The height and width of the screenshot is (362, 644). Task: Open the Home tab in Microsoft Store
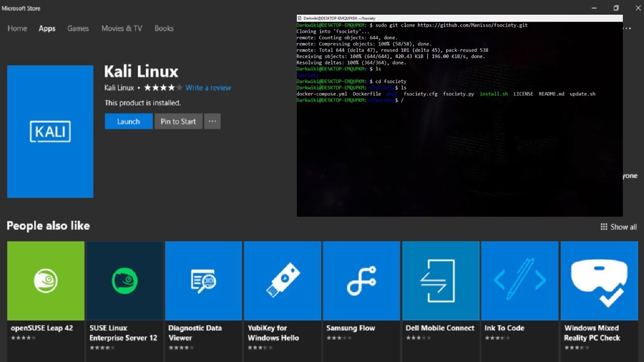pyautogui.click(x=17, y=28)
